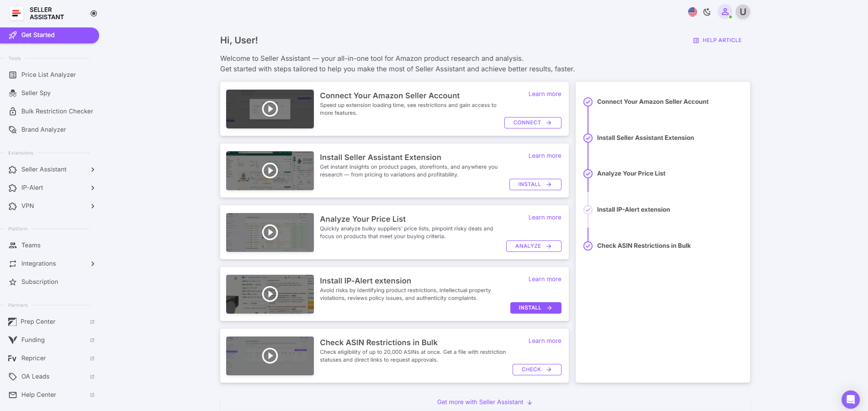868x411 pixels.
Task: Click the Seller Assistant puzzle piece icon
Action: pos(13,170)
